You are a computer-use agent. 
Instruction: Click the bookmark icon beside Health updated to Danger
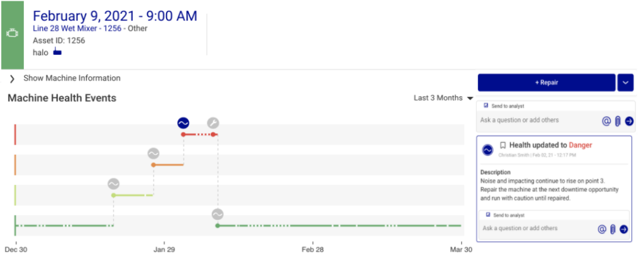tap(502, 145)
